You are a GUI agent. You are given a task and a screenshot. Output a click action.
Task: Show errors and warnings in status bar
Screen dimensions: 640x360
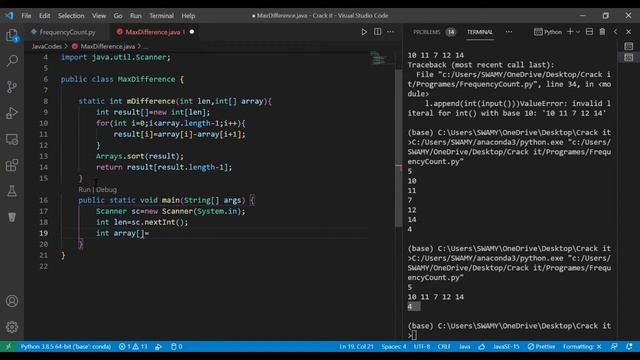click(x=133, y=347)
